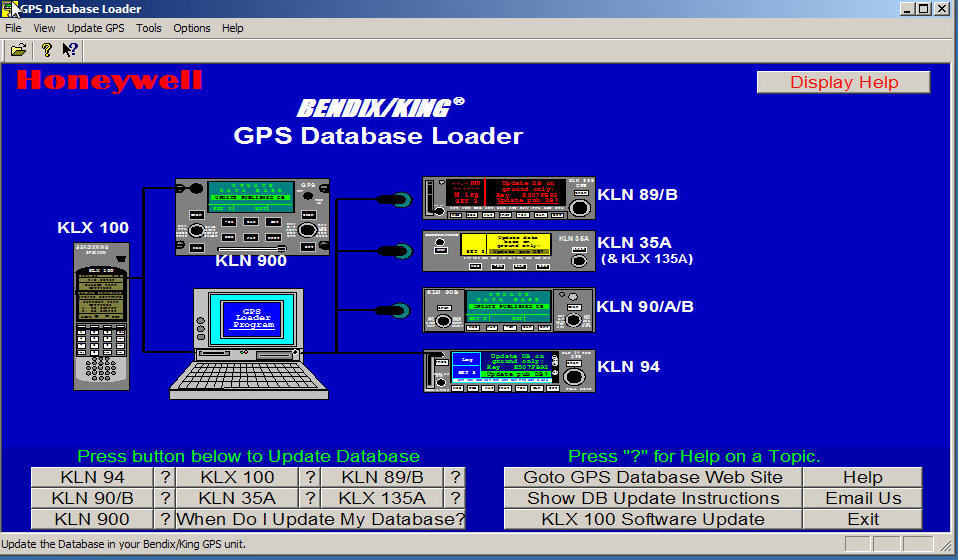Open help topic for KLN 94
Screen dimensions: 958x560
click(164, 477)
